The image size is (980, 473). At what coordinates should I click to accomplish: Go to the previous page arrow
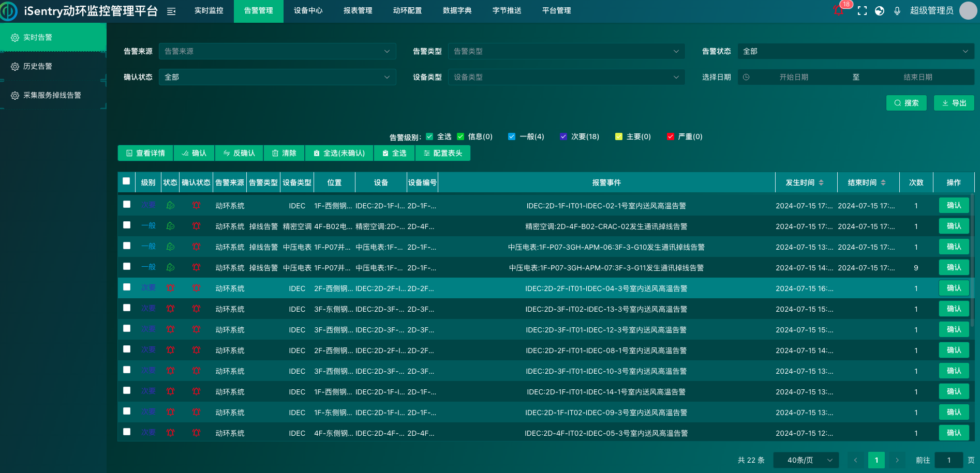click(855, 460)
